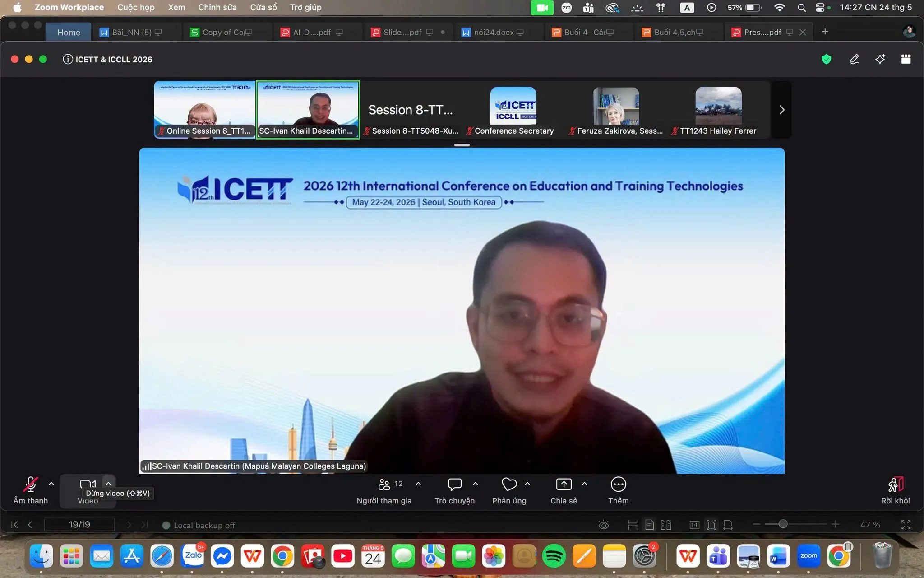Image resolution: width=924 pixels, height=578 pixels.
Task: Expand share options arrow next to Chia sẻ
Action: coord(585,484)
